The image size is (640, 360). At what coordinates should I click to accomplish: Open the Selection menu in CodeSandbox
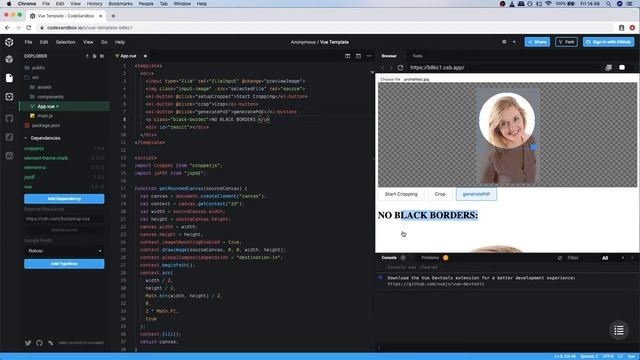tap(65, 42)
